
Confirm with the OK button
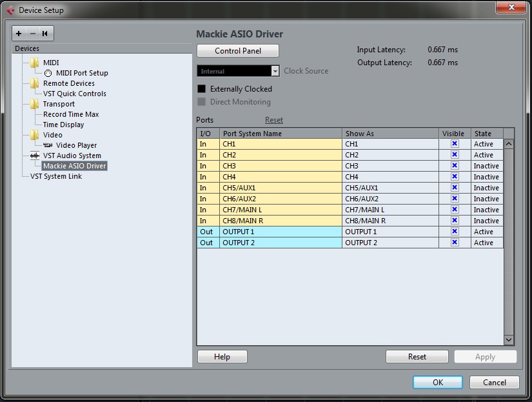click(x=438, y=382)
